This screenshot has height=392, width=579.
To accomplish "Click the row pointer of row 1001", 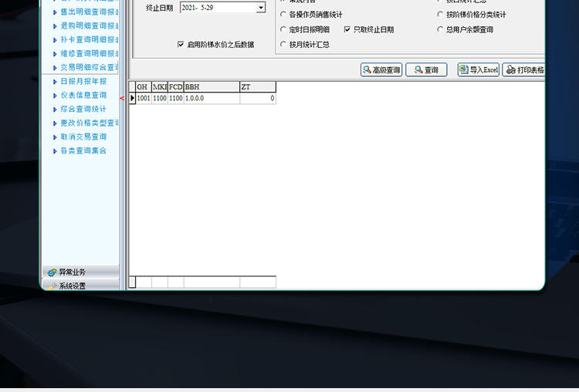I will 132,99.
